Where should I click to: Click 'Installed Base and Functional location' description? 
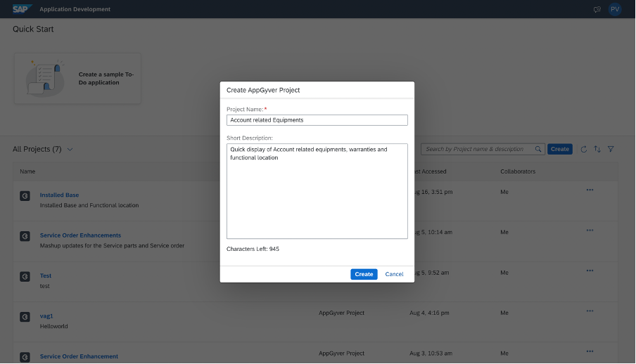pyautogui.click(x=89, y=205)
